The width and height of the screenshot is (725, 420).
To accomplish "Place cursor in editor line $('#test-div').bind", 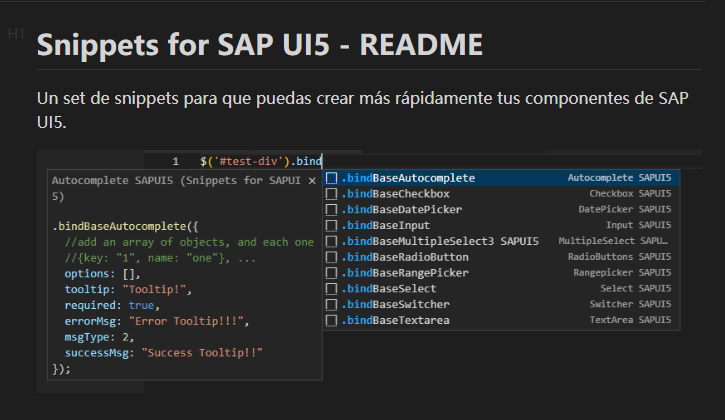I will tap(261, 161).
